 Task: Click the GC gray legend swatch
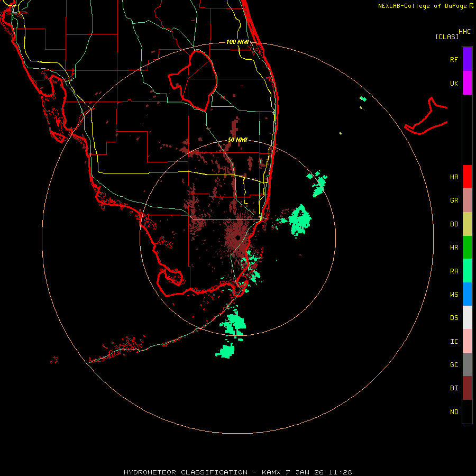coord(467,364)
